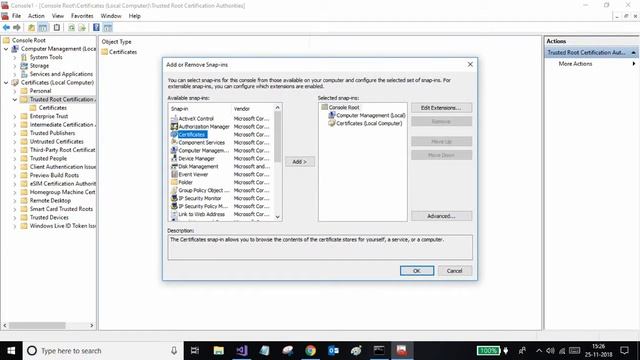Click the Windows search box
640x360 pixels.
103,351
